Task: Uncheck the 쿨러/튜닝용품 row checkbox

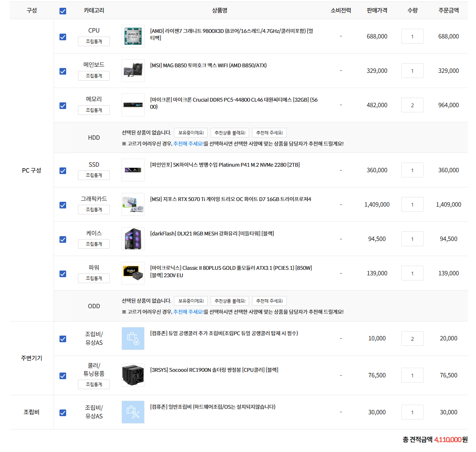Action: click(x=63, y=376)
